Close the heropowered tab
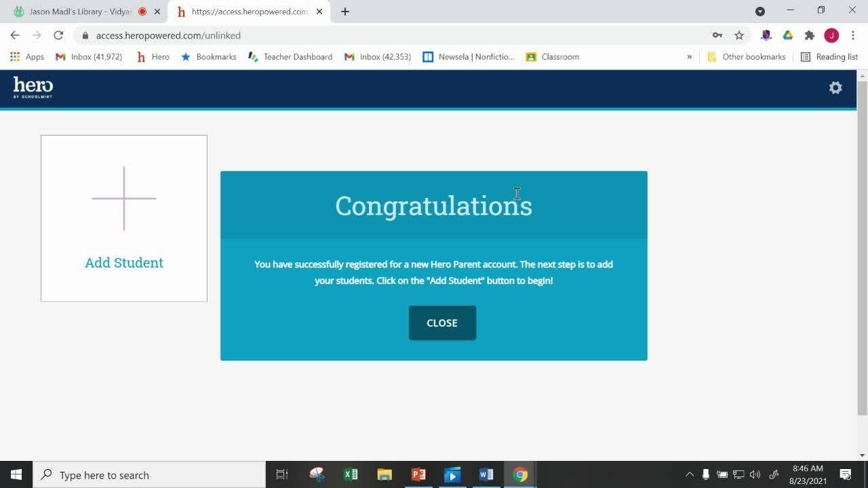Screen dimensions: 868x488 [x=319, y=12]
